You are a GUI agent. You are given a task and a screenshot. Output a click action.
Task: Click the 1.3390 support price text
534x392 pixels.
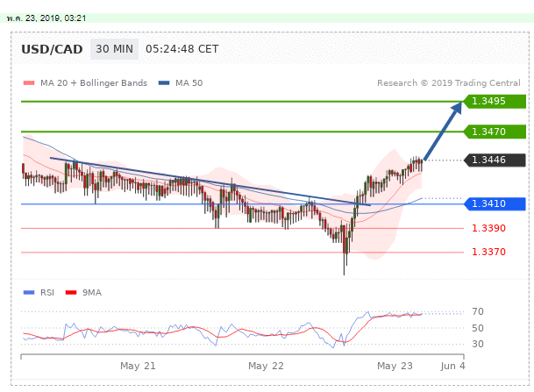tap(488, 228)
